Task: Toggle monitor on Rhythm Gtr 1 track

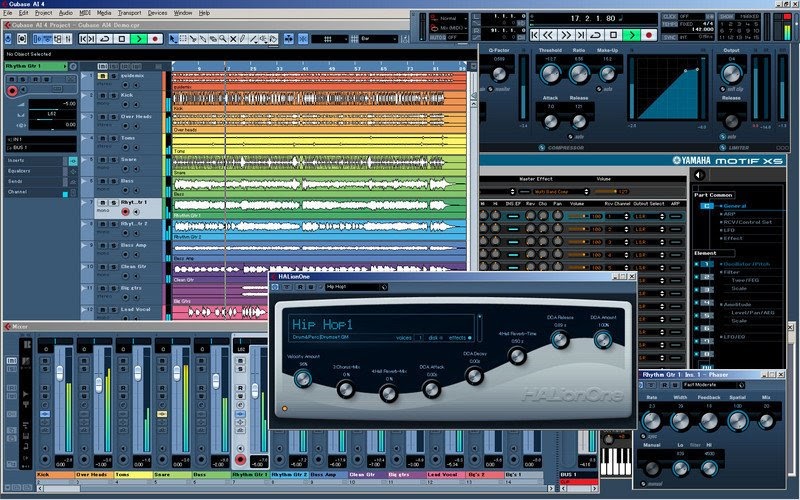Action: [x=136, y=212]
